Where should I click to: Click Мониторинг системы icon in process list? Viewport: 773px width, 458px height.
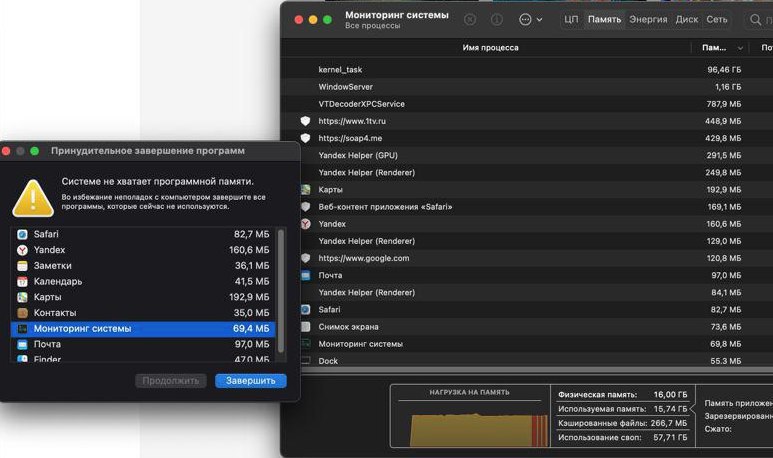305,344
